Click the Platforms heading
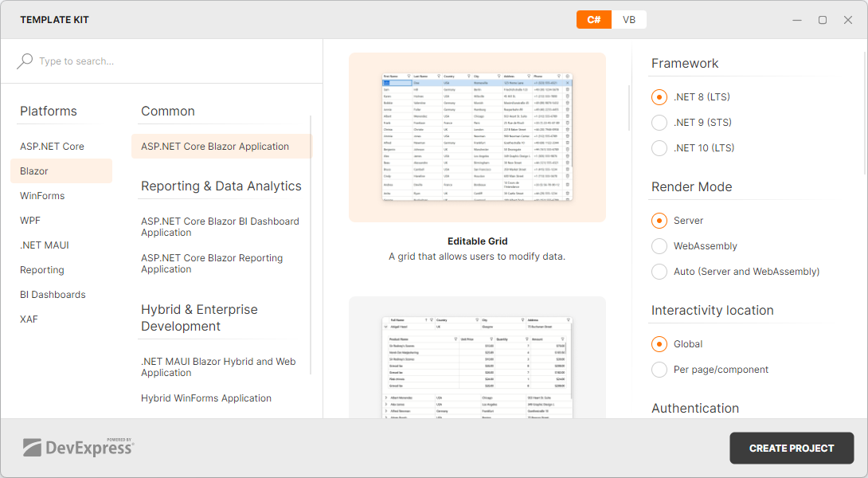868x478 pixels. [48, 111]
